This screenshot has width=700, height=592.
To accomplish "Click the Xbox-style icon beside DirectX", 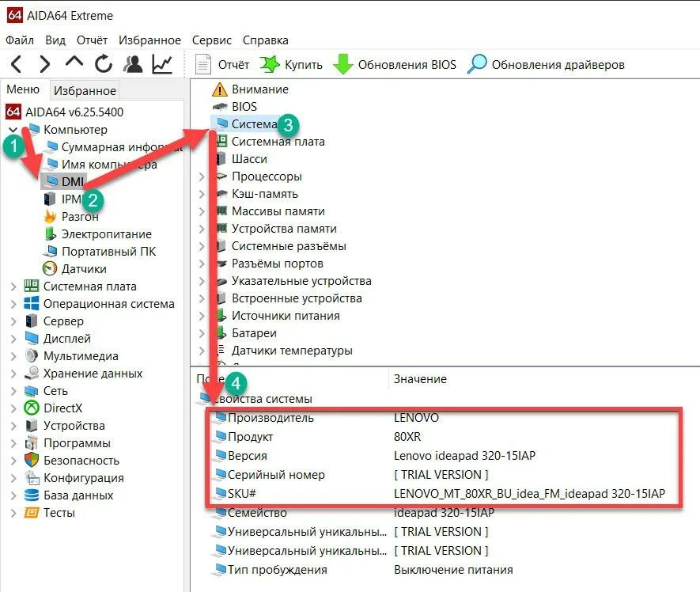I will (x=32, y=408).
